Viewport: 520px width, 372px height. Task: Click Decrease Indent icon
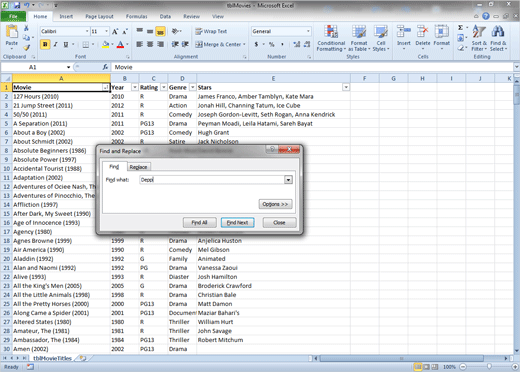point(175,44)
